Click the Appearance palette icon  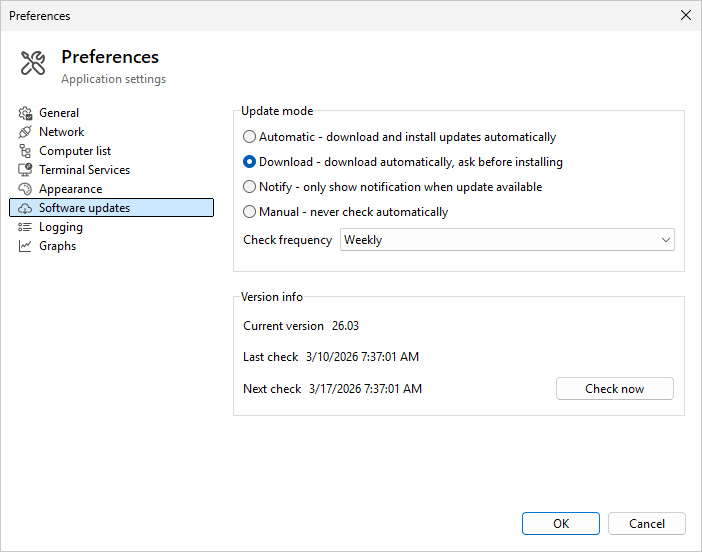(x=26, y=189)
